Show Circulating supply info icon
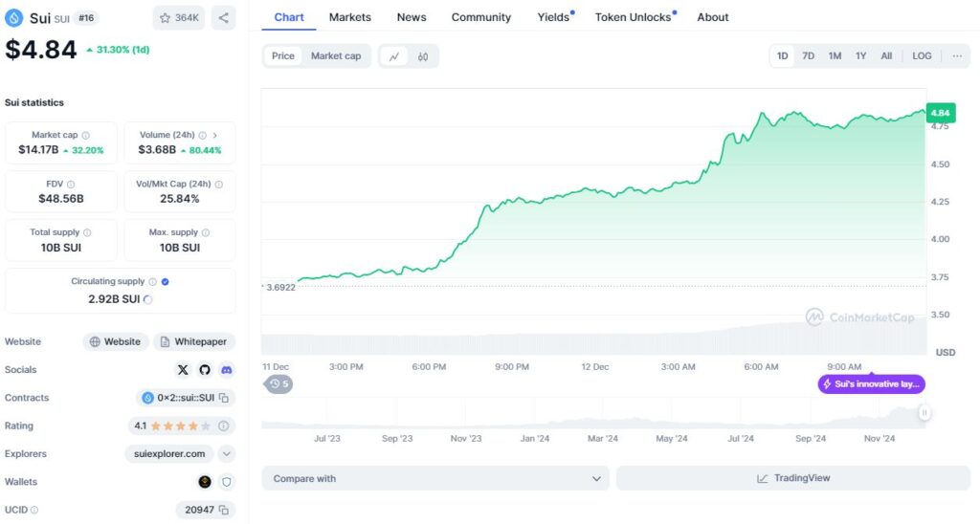The width and height of the screenshot is (980, 524). coord(152,282)
